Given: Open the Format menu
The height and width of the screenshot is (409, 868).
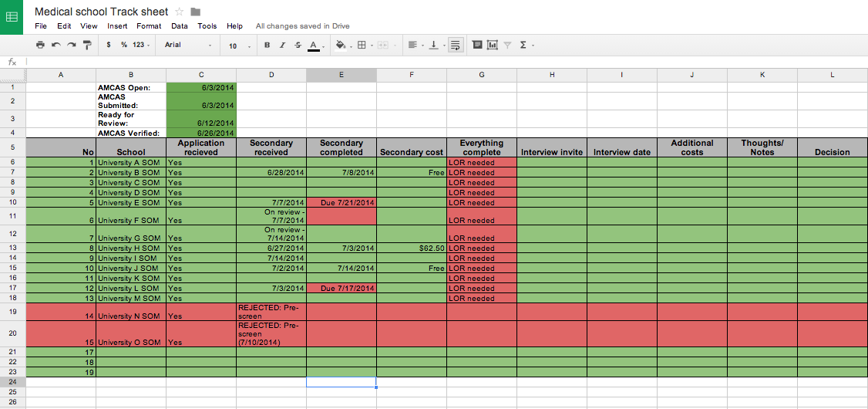Looking at the screenshot, I should click(x=149, y=26).
